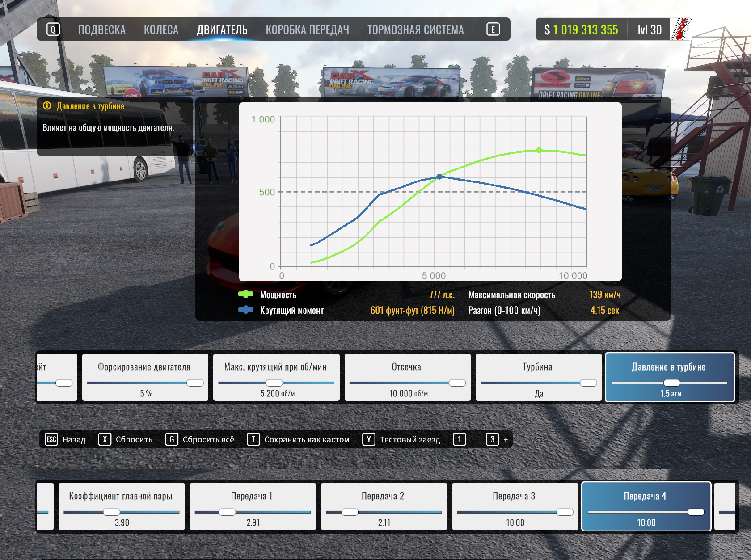
Task: Click the Передача 3 slider handle
Action: tap(565, 512)
